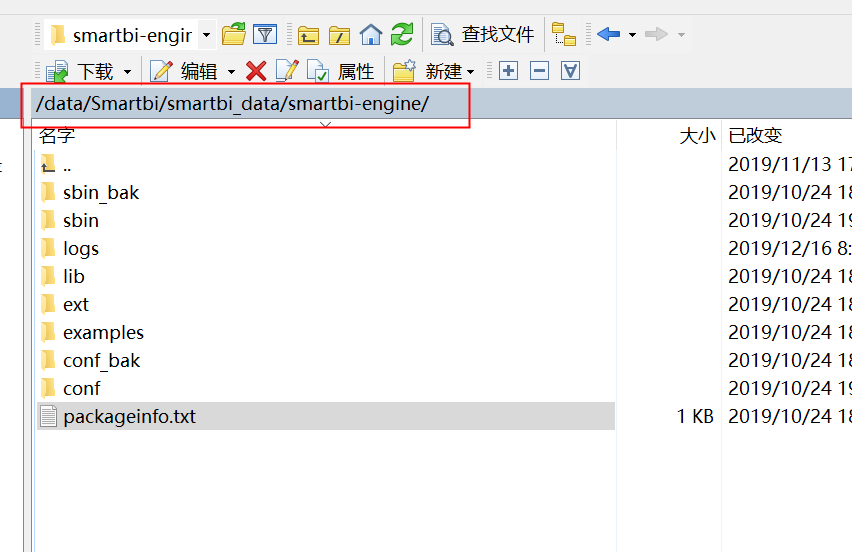This screenshot has width=852, height=552.
Task: Click the 1 KB size of packageinfo.txt
Action: pos(695,416)
